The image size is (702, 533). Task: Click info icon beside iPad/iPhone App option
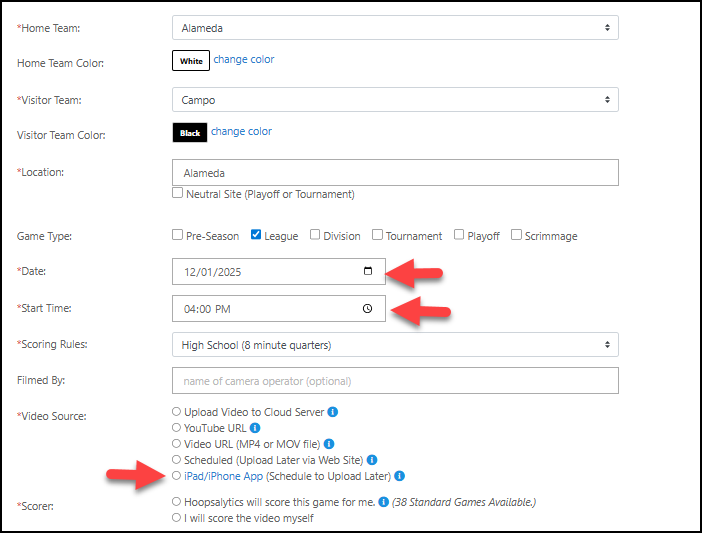click(x=399, y=475)
